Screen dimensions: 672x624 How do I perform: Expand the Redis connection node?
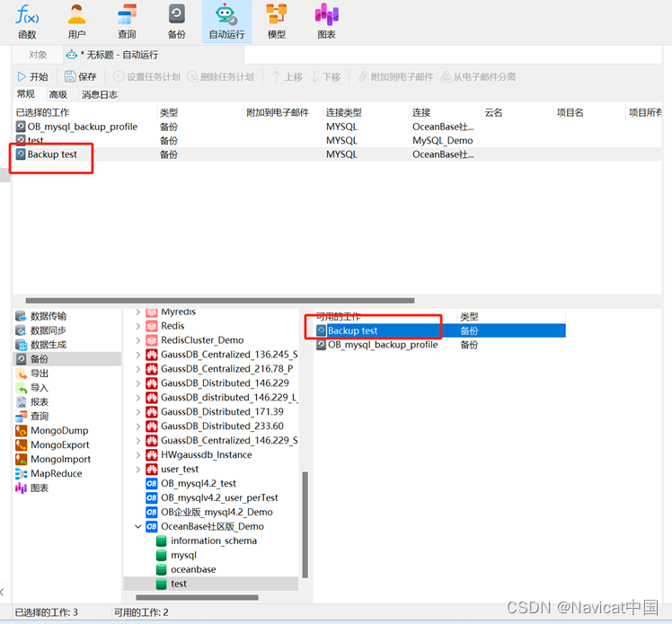(x=138, y=326)
